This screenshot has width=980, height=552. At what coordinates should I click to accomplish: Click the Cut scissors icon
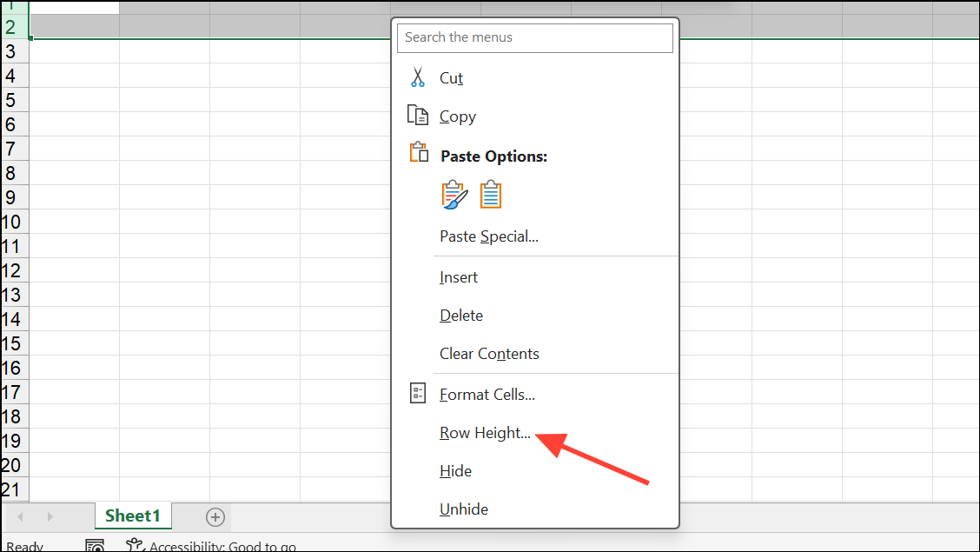pyautogui.click(x=418, y=77)
